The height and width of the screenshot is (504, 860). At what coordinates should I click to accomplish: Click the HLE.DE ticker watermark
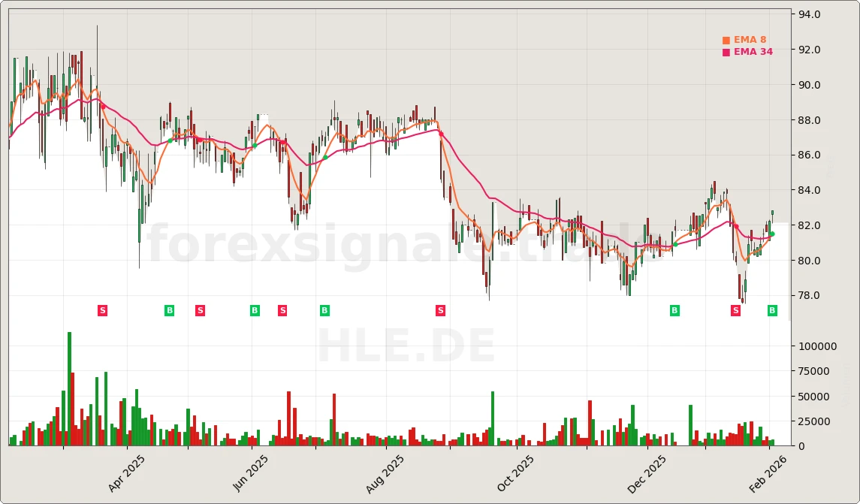click(x=406, y=347)
